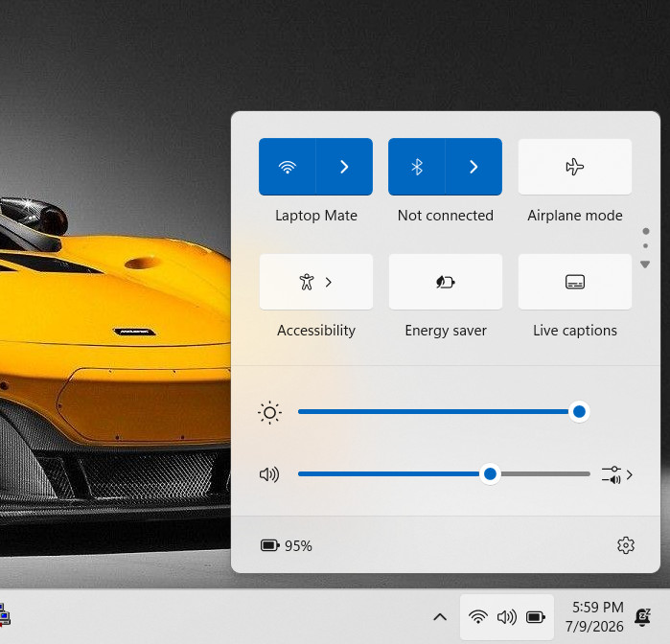670x644 pixels.
Task: Select the second quick settings page dot
Action: tap(645, 245)
